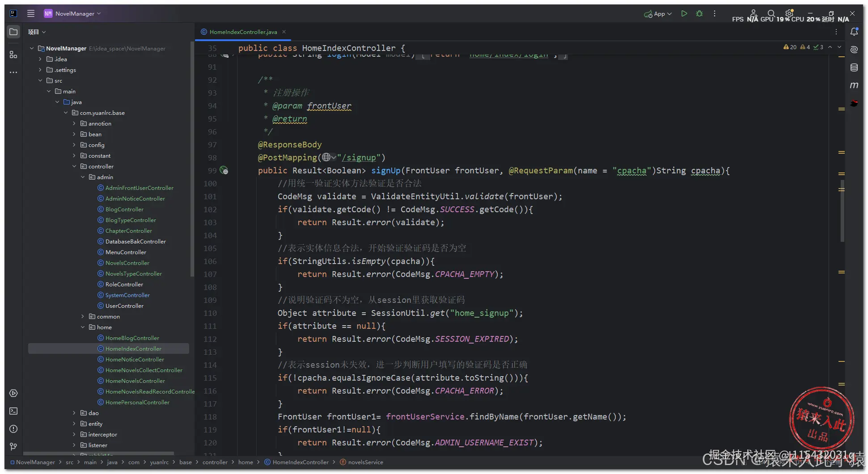Select HomeBlogController in the project tree
Viewport: 868px width, 474px height.
[x=132, y=338]
